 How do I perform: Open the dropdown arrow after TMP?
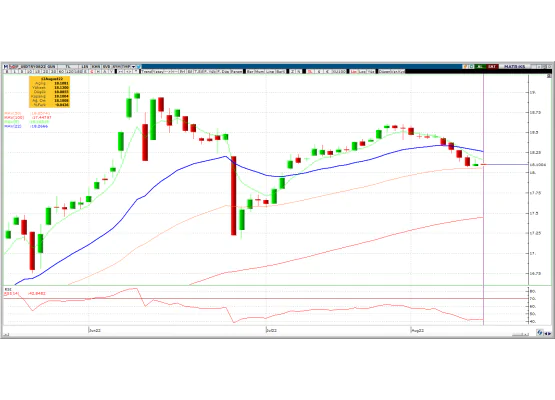coord(134,67)
